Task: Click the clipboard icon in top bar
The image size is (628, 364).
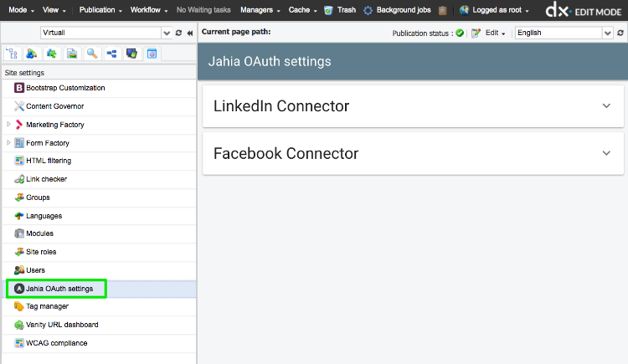Action: point(442,10)
